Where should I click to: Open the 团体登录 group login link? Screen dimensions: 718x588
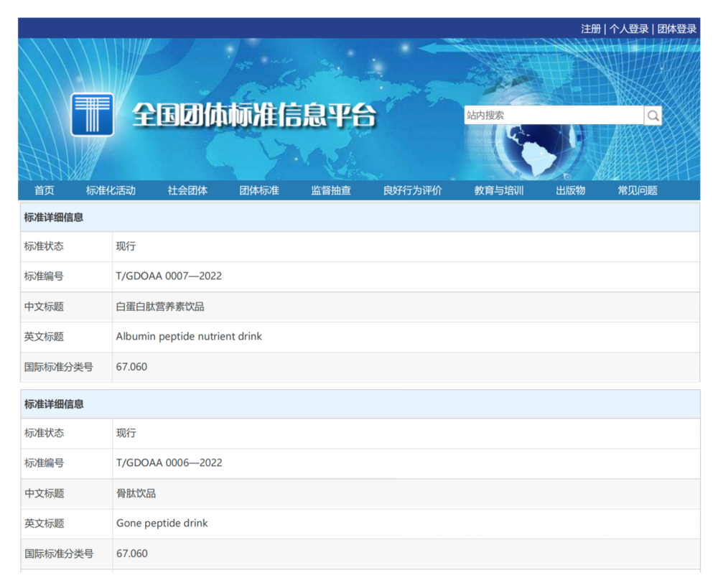677,29
